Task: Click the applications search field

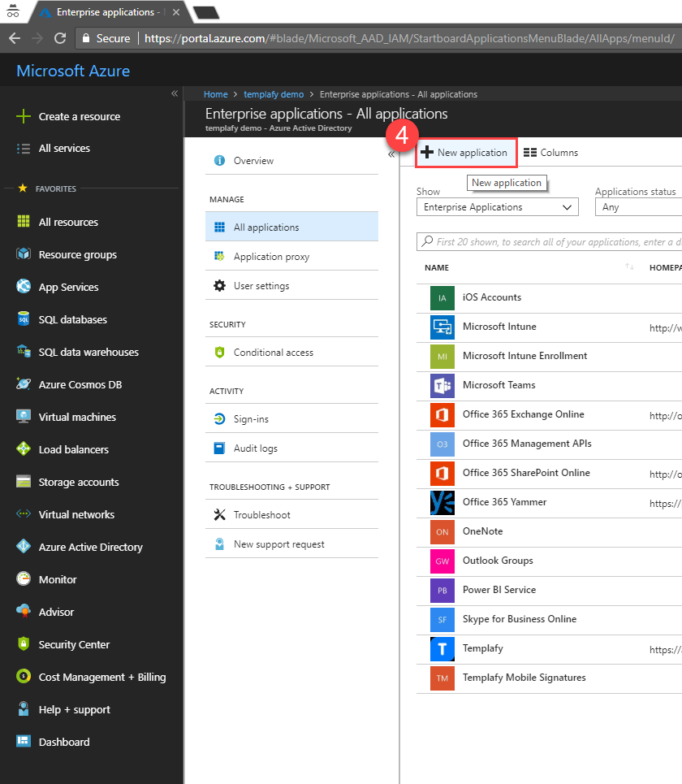Action: 549,242
